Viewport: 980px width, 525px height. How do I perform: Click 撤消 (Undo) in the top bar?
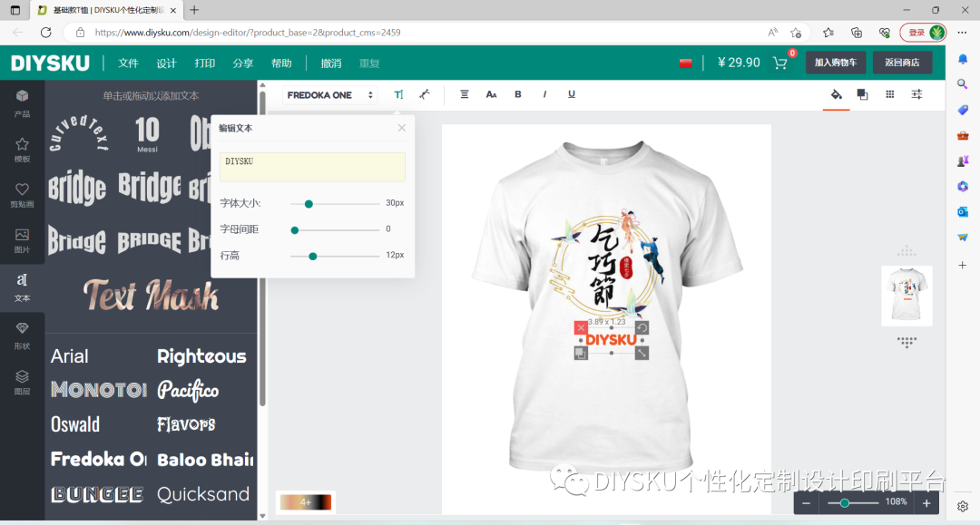[x=330, y=63]
